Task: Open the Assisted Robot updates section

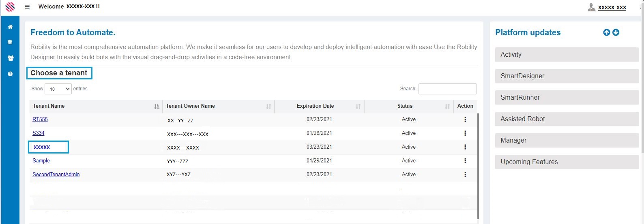Action: 567,119
